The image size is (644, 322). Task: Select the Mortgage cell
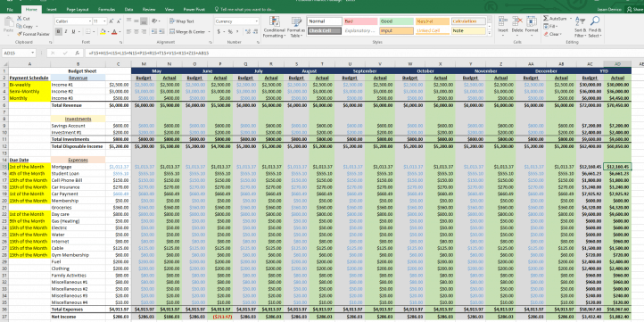[78, 167]
